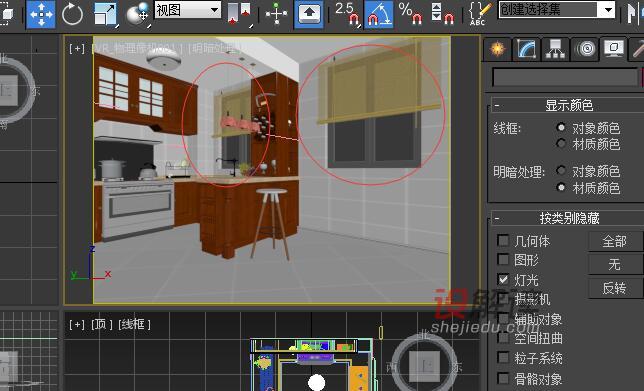Image resolution: width=644 pixels, height=391 pixels.
Task: Switch to the Modify panel tab
Action: pyautogui.click(x=527, y=49)
